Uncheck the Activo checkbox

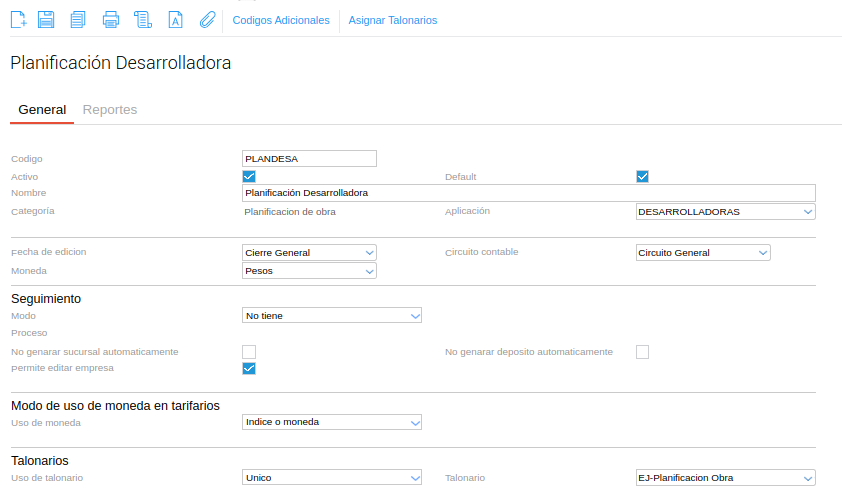click(x=249, y=177)
